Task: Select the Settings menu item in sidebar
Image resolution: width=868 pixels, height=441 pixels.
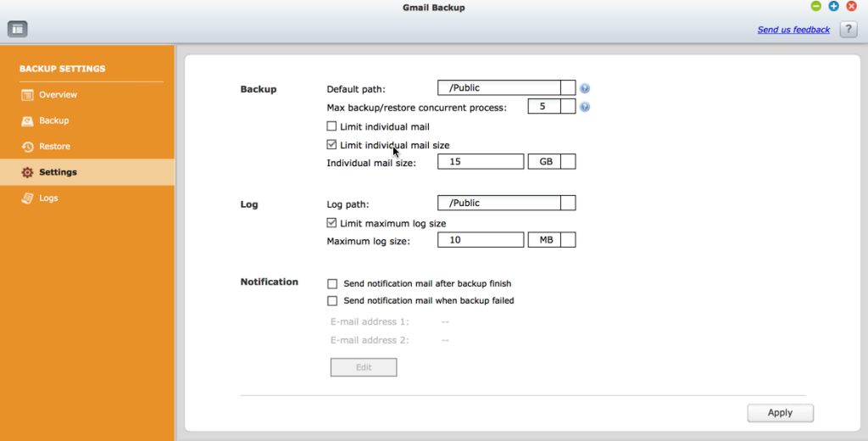Action: 58,172
